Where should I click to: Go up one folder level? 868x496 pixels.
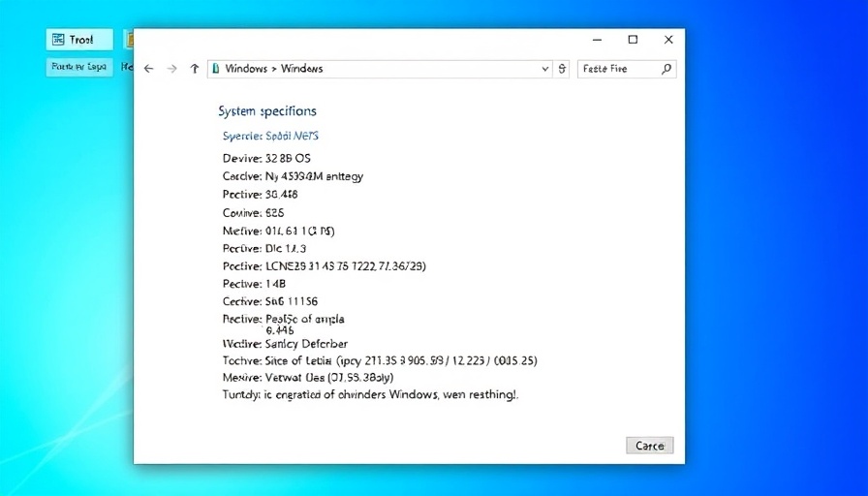[x=195, y=69]
